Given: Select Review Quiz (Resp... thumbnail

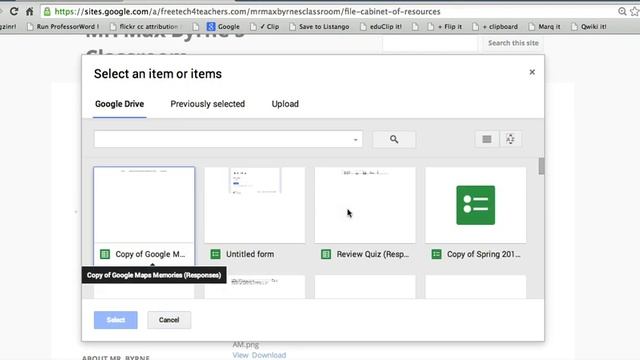Looking at the screenshot, I should tap(365, 205).
